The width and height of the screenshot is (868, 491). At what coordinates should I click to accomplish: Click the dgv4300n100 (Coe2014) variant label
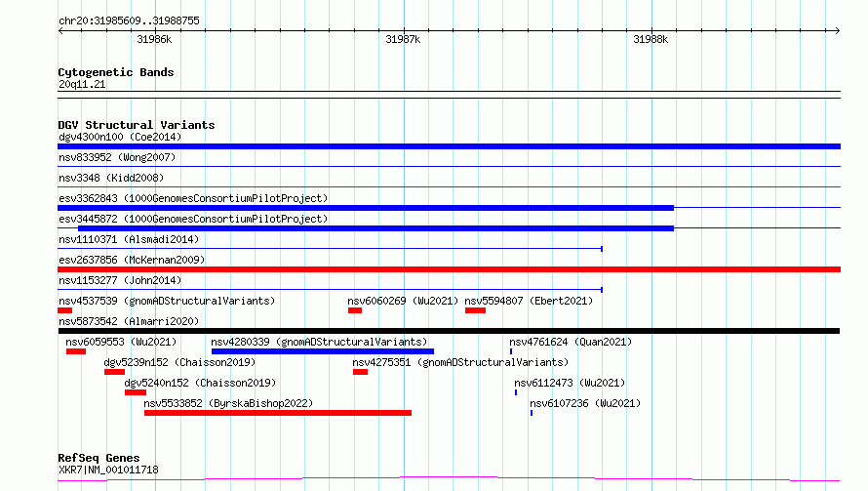click(x=120, y=137)
